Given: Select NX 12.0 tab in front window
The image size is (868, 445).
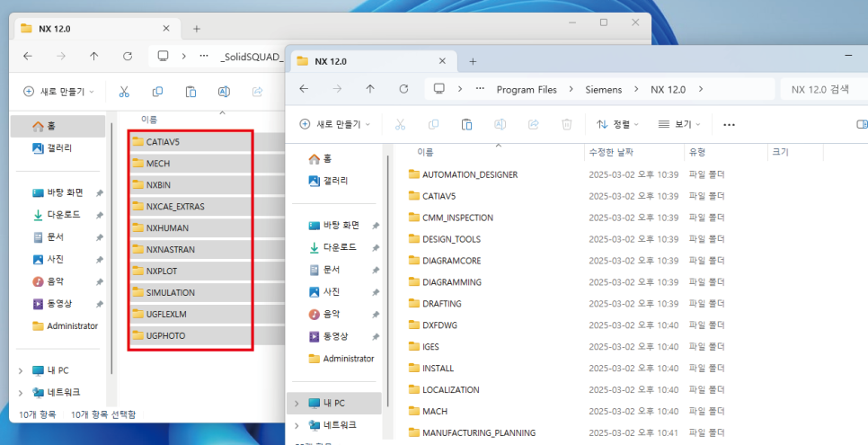Looking at the screenshot, I should point(374,61).
